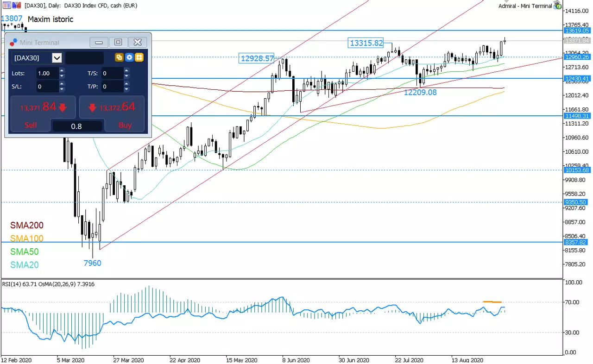
Task: Select the 7960 low price label
Action: [92, 263]
